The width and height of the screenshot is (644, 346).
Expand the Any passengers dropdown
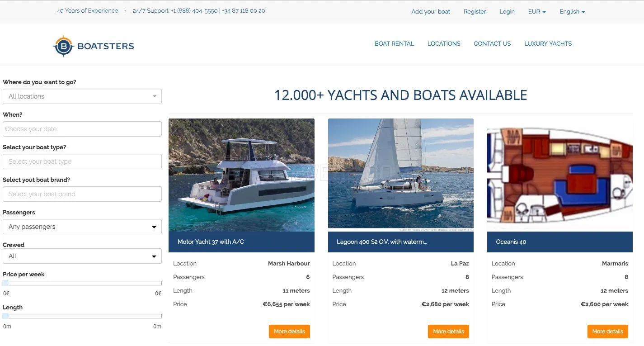[82, 227]
